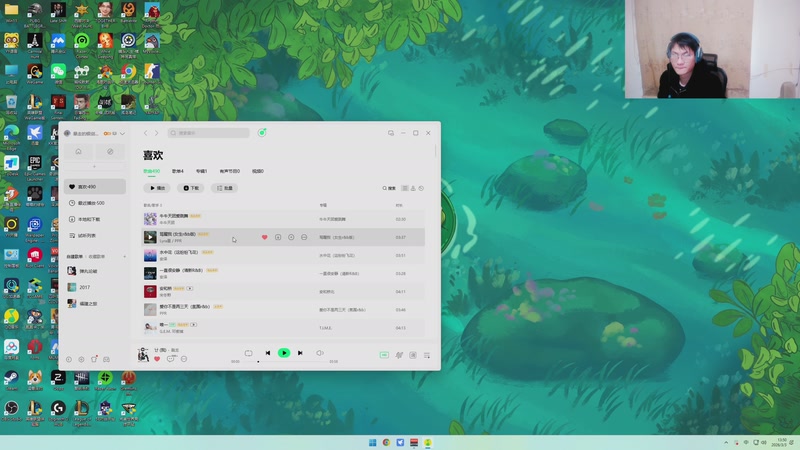The image size is (800, 450).
Task: Click the song/artist column sort header
Action: (153, 205)
